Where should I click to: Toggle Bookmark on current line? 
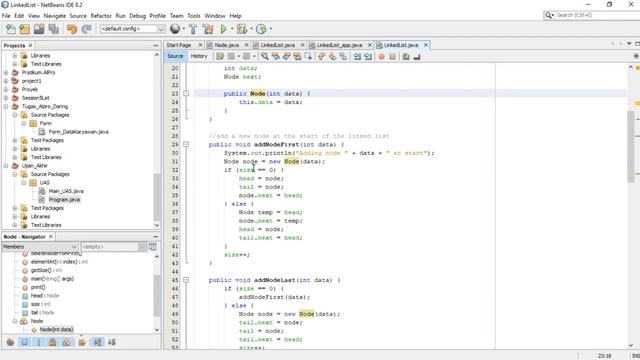[x=343, y=57]
